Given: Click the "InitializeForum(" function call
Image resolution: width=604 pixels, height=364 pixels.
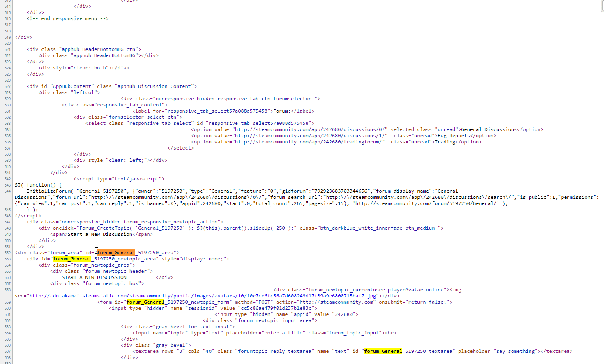Looking at the screenshot, I should coord(50,191).
